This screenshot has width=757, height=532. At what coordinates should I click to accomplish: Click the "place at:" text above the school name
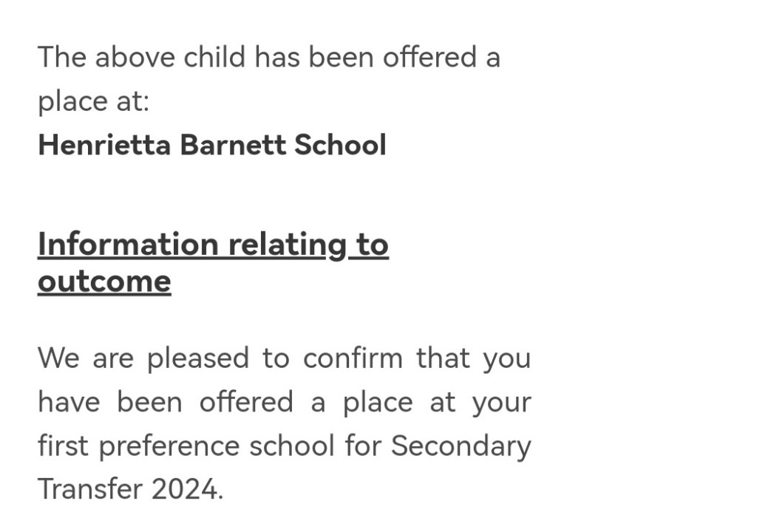94,101
